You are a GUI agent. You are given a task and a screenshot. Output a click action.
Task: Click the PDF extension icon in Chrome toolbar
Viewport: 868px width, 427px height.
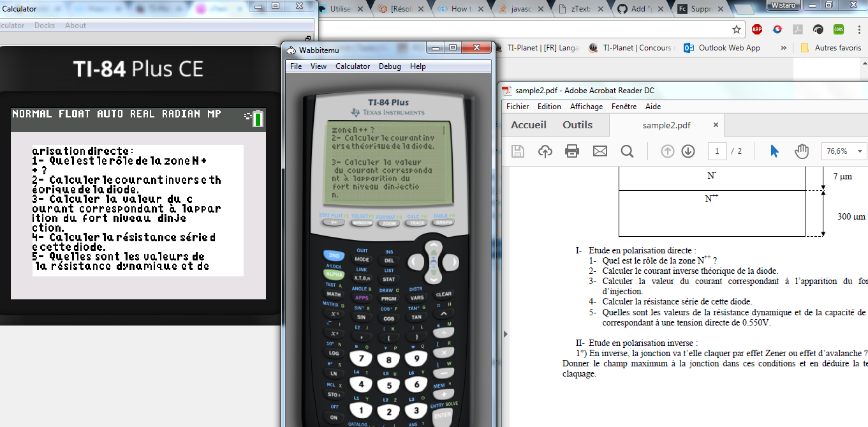point(798,29)
